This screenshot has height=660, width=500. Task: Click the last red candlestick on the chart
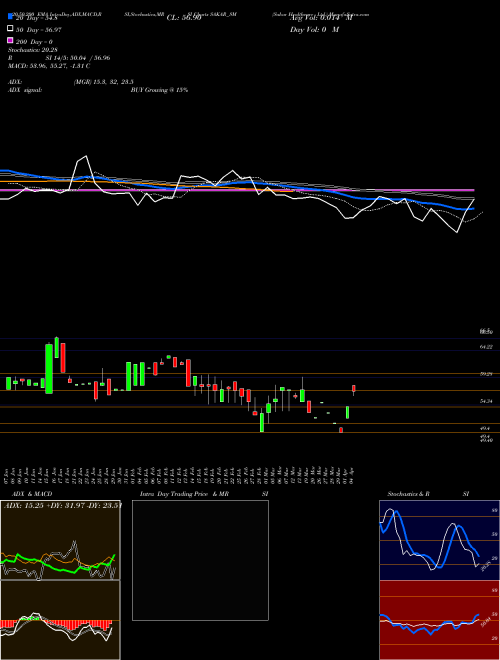pos(354,389)
